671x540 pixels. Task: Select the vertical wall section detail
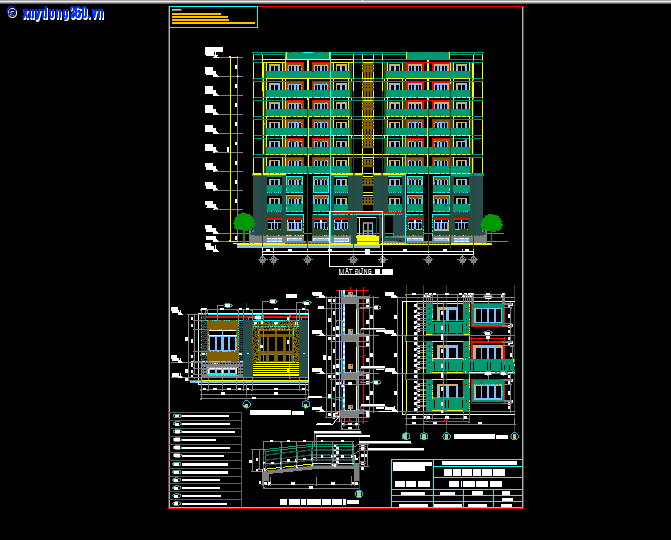click(348, 355)
